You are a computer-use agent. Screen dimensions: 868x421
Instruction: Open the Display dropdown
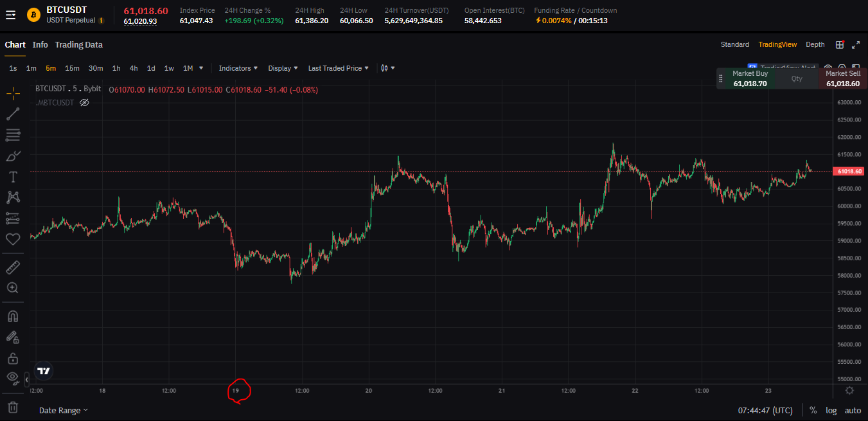tap(283, 68)
